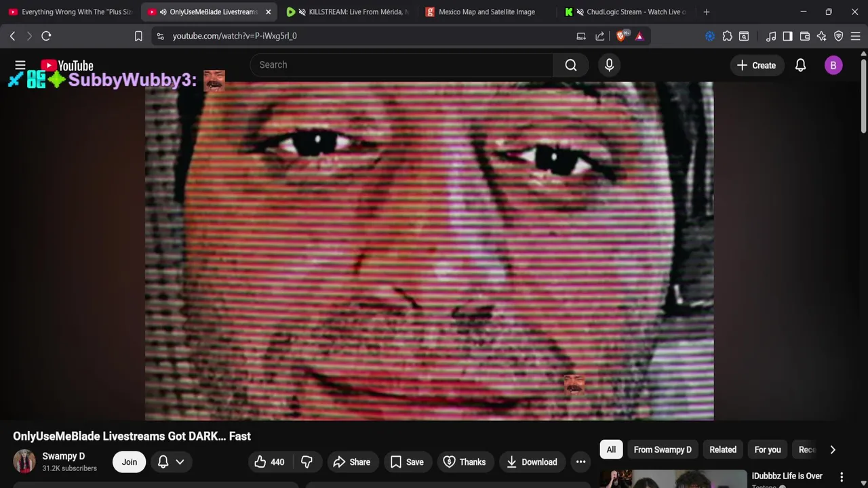This screenshot has width=868, height=488.
Task: Click the search magnifier button
Action: pyautogui.click(x=571, y=65)
